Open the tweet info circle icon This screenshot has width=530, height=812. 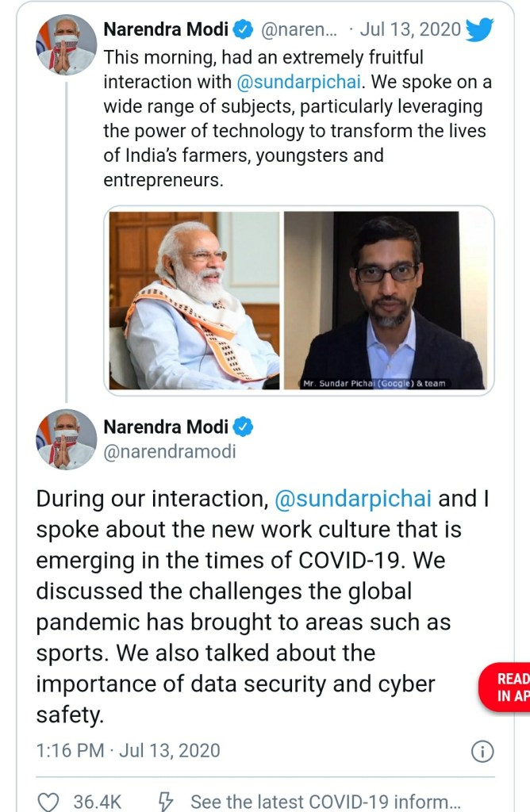click(482, 751)
